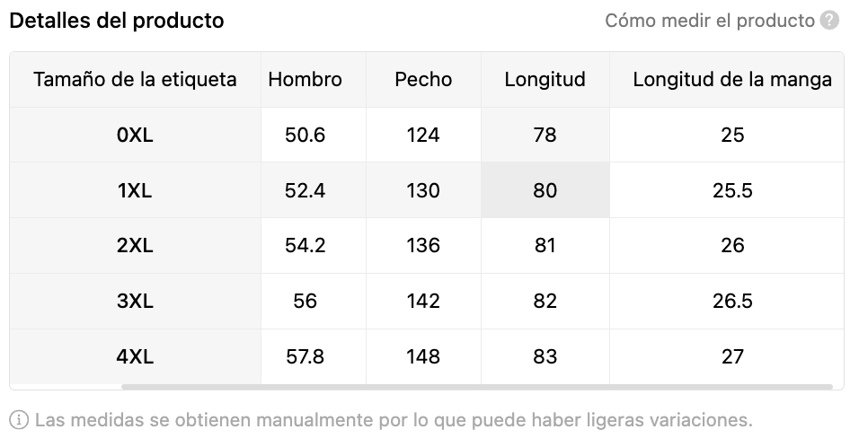
Task: Click the question mark help icon
Action: 829,21
